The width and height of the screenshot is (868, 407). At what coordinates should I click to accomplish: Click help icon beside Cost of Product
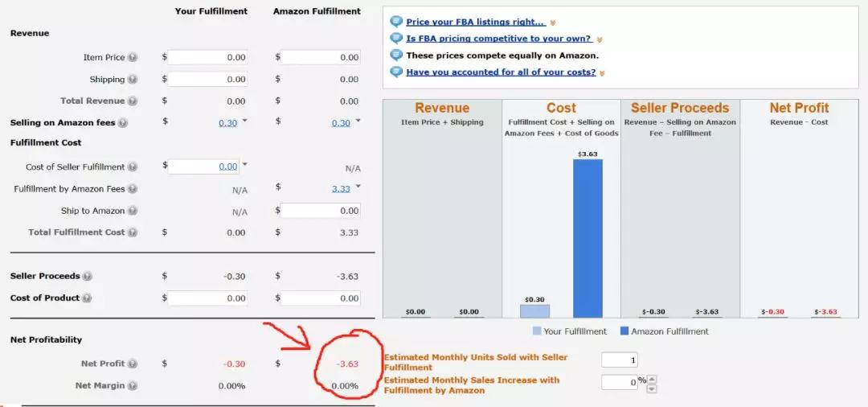pos(87,298)
